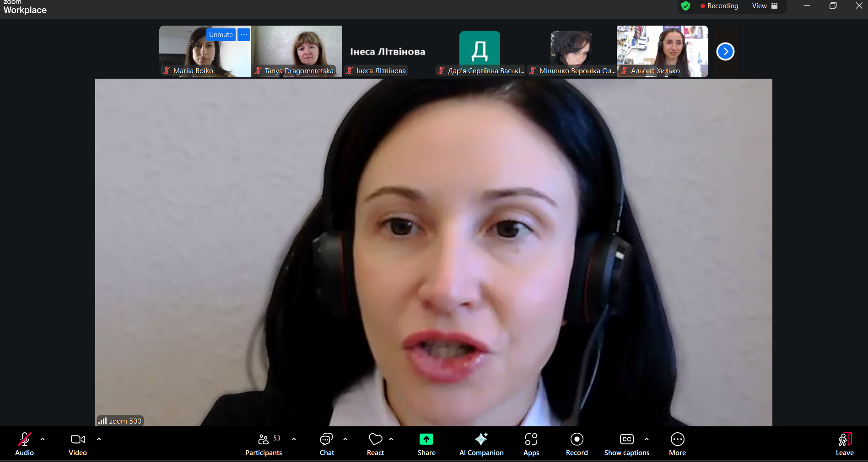Open AI Companion
The image size is (868, 462).
(x=481, y=445)
